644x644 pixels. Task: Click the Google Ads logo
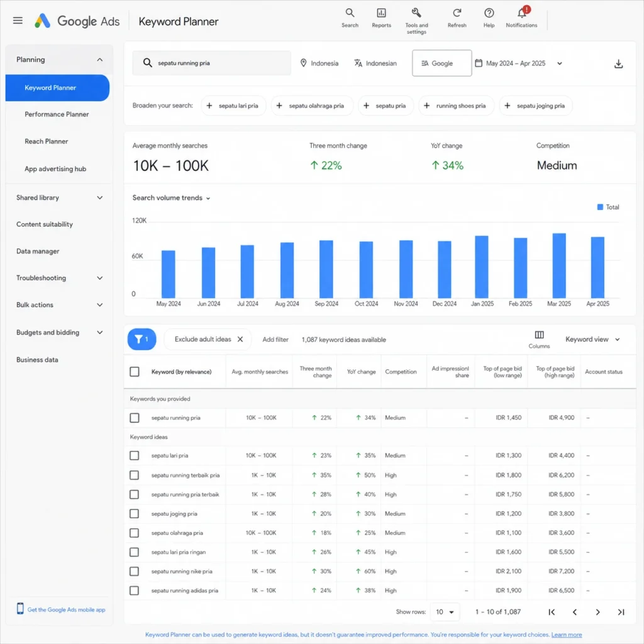coord(77,21)
